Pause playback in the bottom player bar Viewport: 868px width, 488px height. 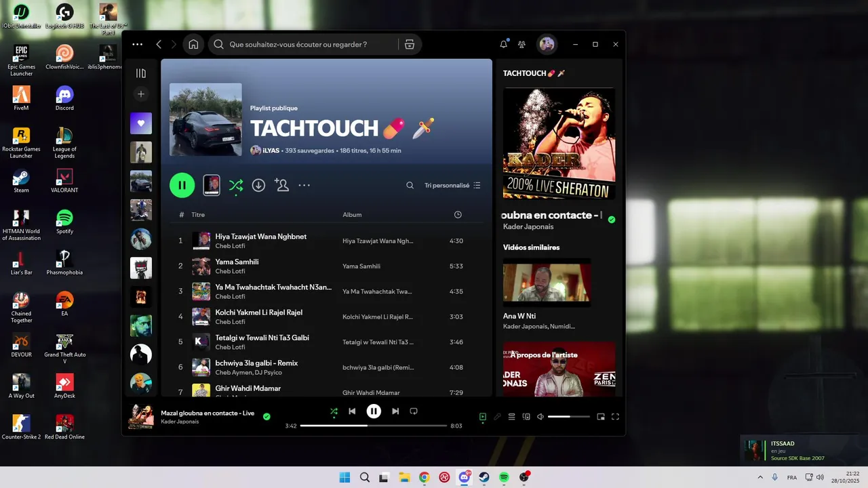point(374,411)
